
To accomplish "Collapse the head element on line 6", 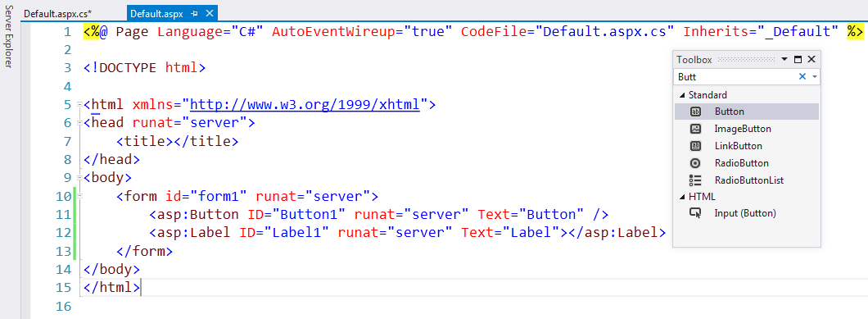I will pyautogui.click(x=80, y=123).
